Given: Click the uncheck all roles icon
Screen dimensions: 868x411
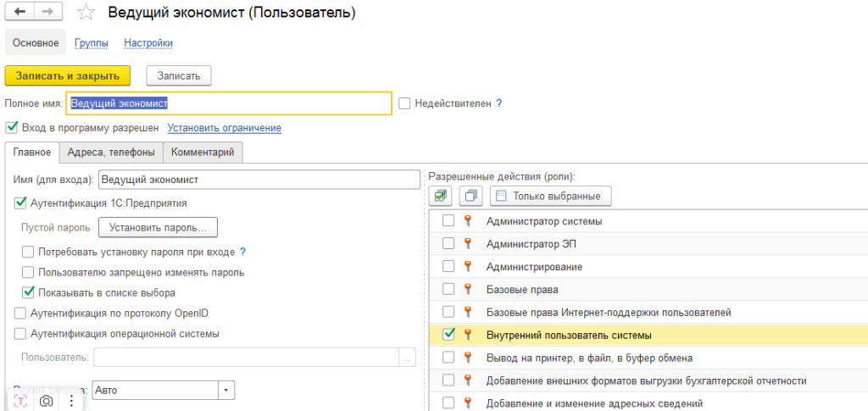Looking at the screenshot, I should [x=471, y=196].
